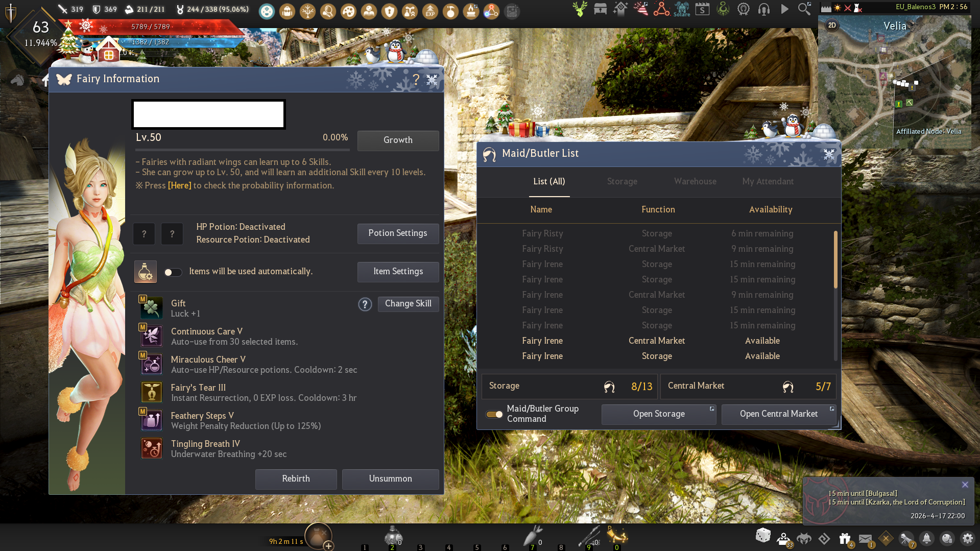Click the magnifying glass search icon

click(804, 9)
